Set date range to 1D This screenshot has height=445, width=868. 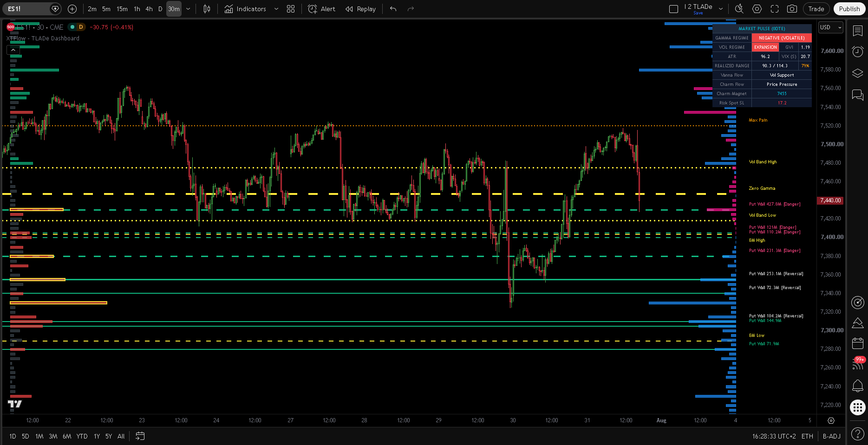[x=13, y=436]
